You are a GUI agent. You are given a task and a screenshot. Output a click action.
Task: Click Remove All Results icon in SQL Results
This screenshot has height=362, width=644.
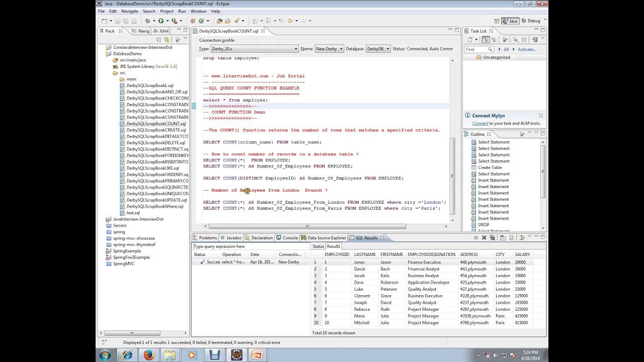(493, 238)
